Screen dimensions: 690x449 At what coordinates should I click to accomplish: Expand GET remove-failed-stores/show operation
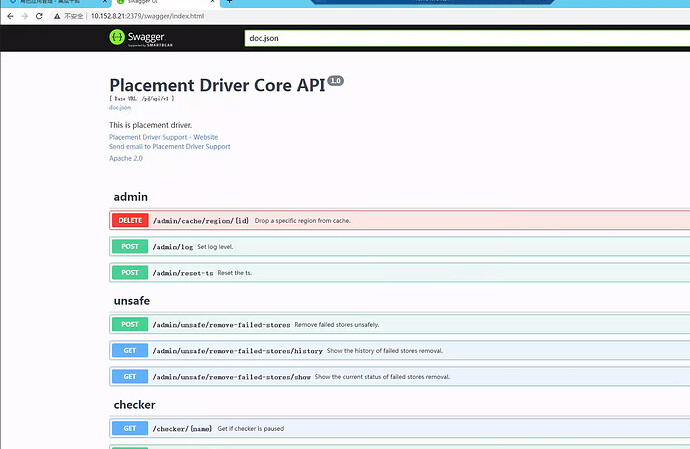(x=400, y=376)
